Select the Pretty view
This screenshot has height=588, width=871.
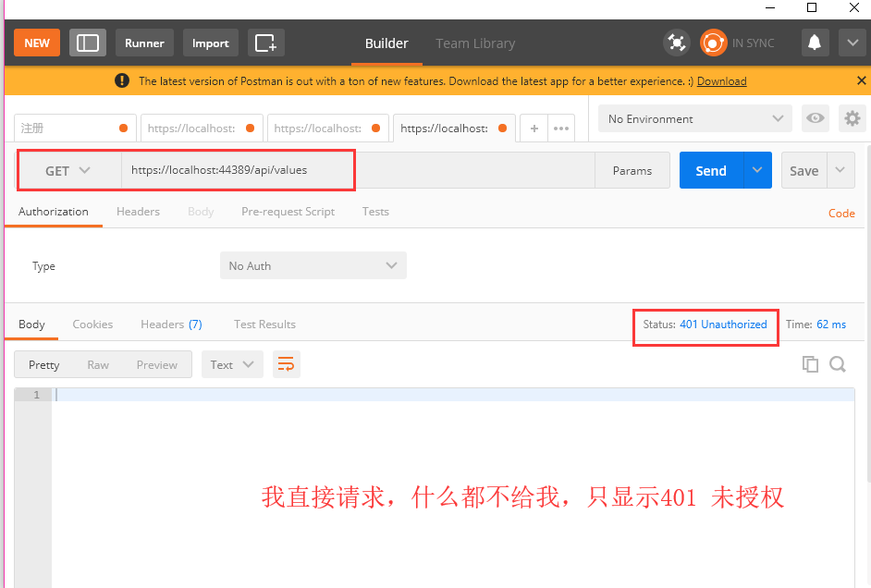point(43,365)
